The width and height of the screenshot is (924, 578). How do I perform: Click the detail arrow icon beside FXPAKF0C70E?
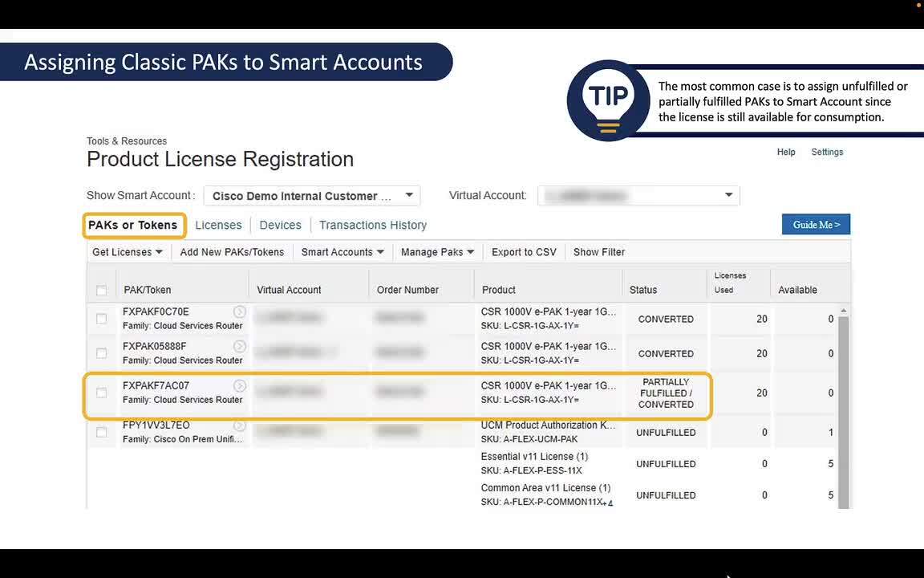239,311
